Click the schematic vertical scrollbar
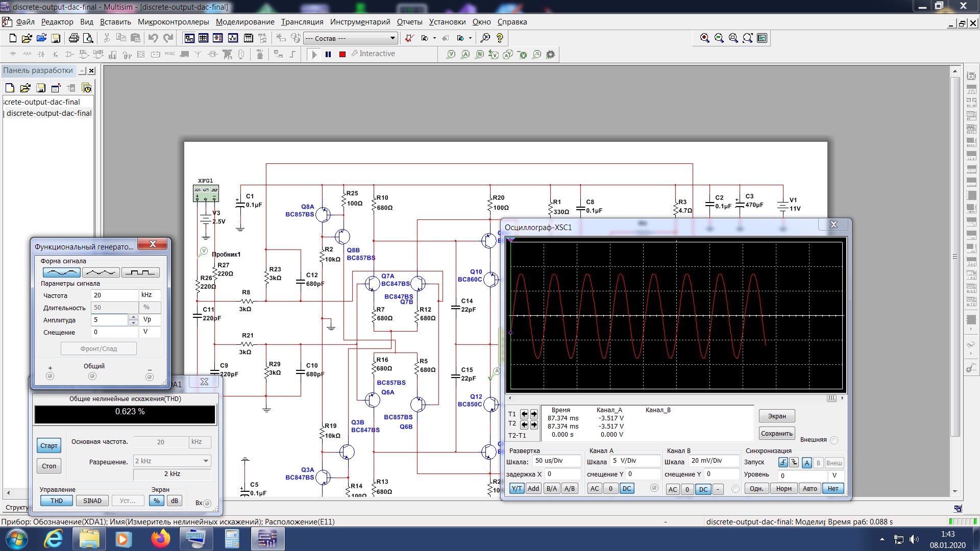This screenshot has width=980, height=551. click(x=955, y=257)
